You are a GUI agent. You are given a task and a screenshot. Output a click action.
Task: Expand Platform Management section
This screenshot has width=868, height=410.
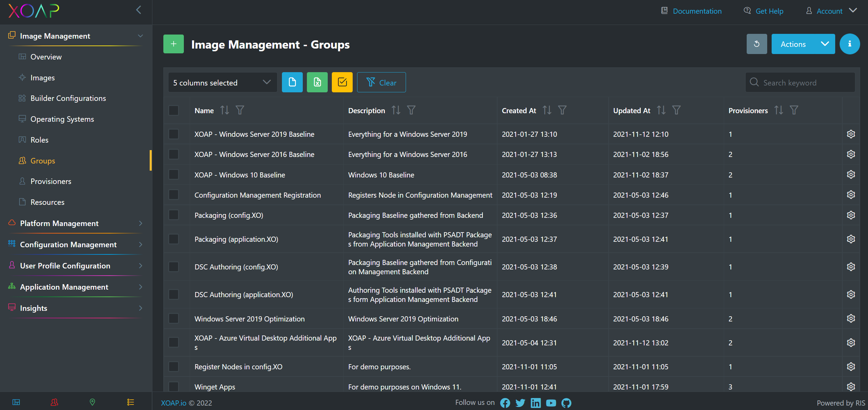click(x=75, y=223)
